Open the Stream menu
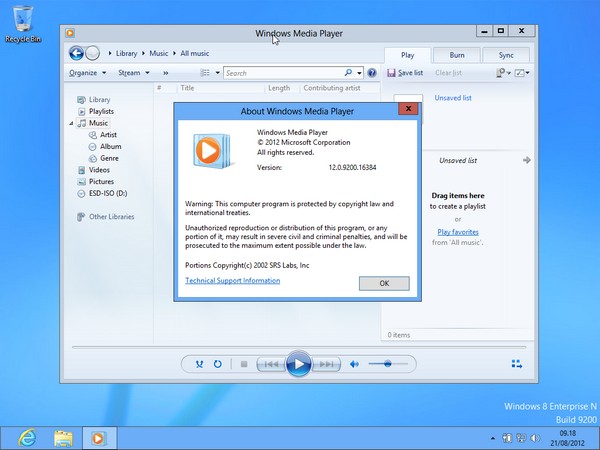The width and height of the screenshot is (600, 450). pos(134,73)
